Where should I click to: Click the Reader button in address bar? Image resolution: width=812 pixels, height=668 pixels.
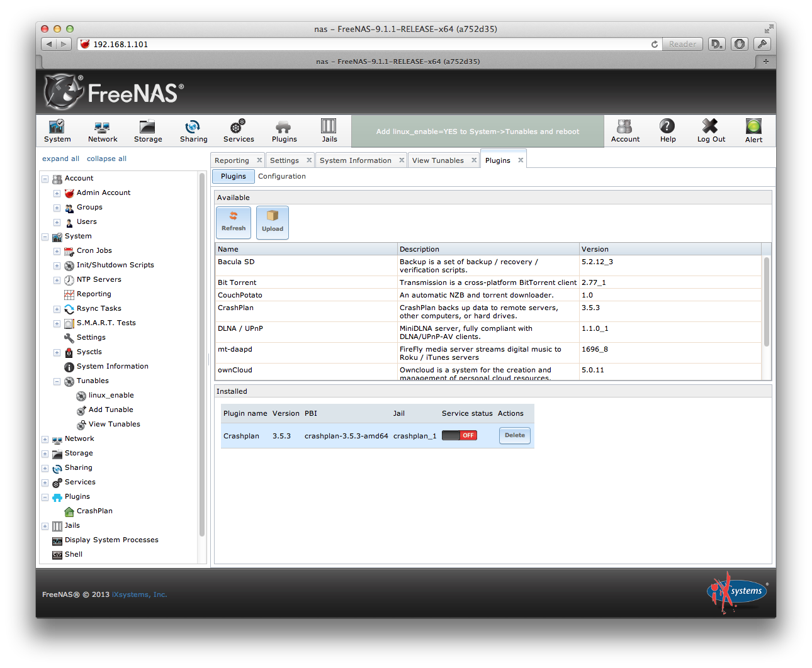click(x=683, y=44)
